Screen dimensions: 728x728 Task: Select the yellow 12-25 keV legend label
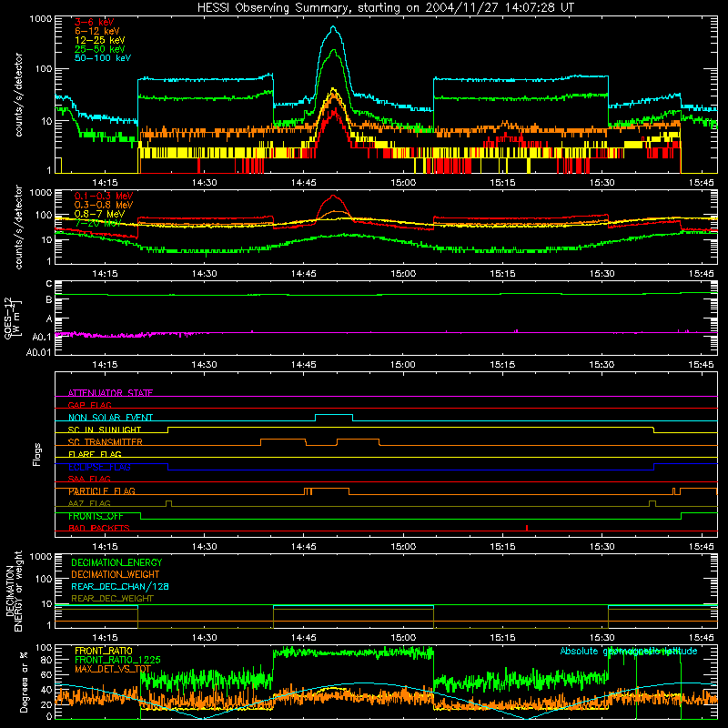click(x=100, y=40)
